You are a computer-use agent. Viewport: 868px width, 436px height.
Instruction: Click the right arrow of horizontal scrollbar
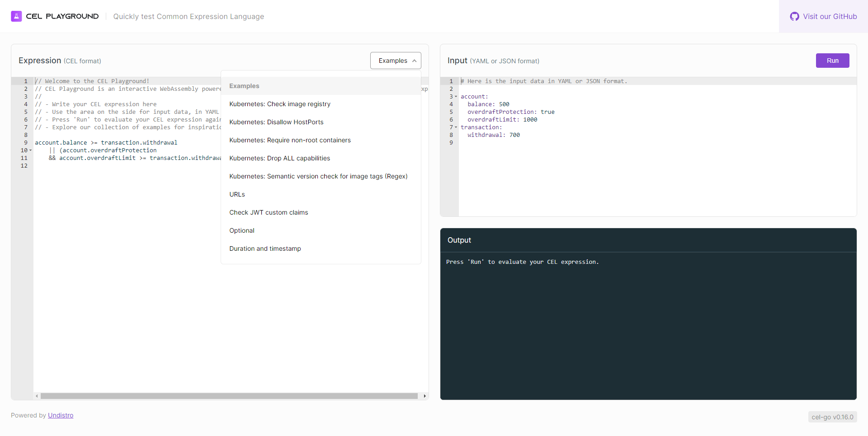pyautogui.click(x=425, y=396)
